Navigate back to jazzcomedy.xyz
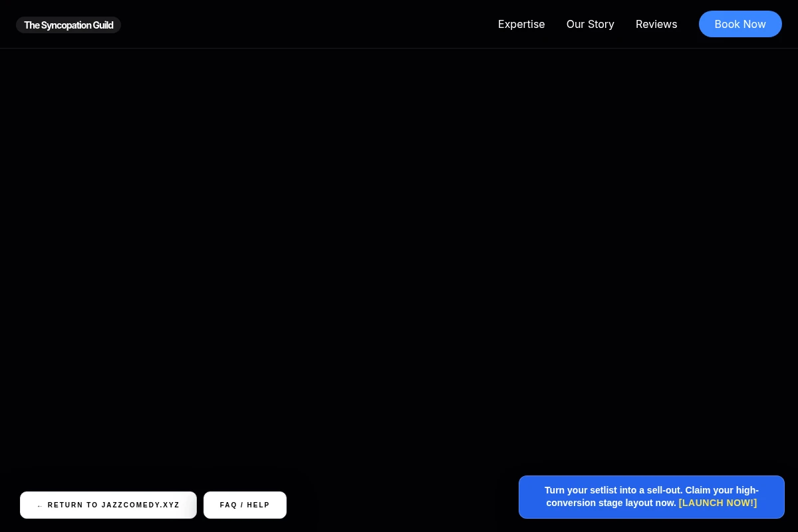Image resolution: width=798 pixels, height=532 pixels. pyautogui.click(x=108, y=505)
